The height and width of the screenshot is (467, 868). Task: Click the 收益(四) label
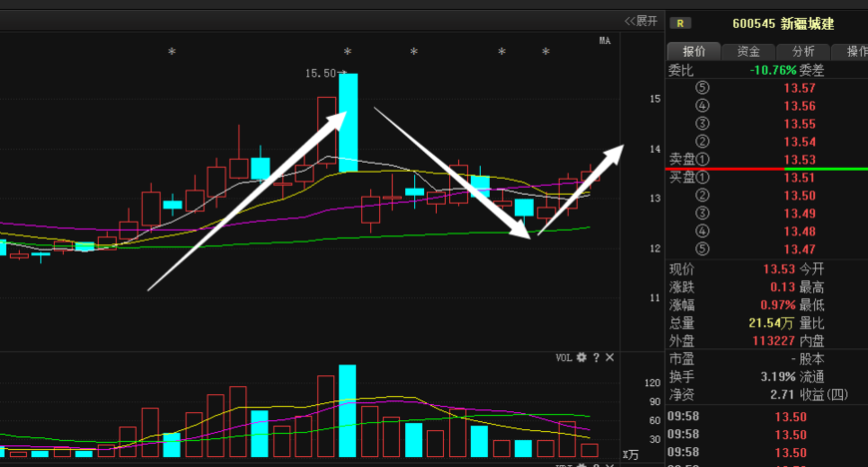point(824,394)
